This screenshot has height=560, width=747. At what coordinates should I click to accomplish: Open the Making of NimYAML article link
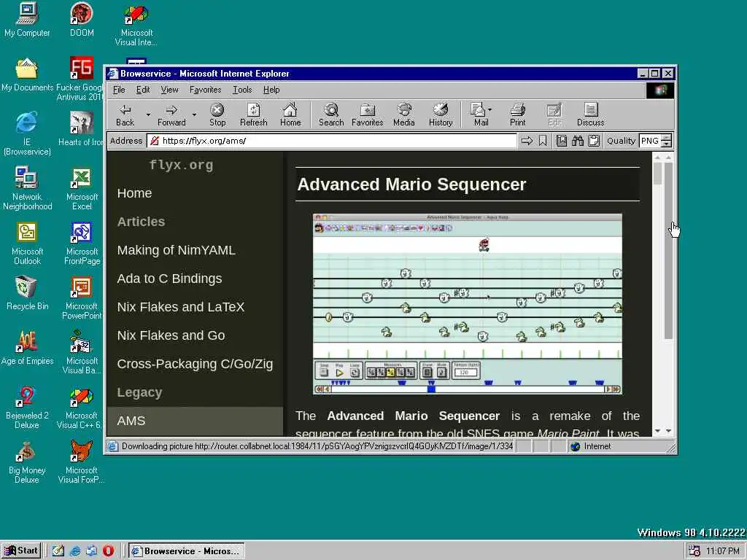pos(177,250)
